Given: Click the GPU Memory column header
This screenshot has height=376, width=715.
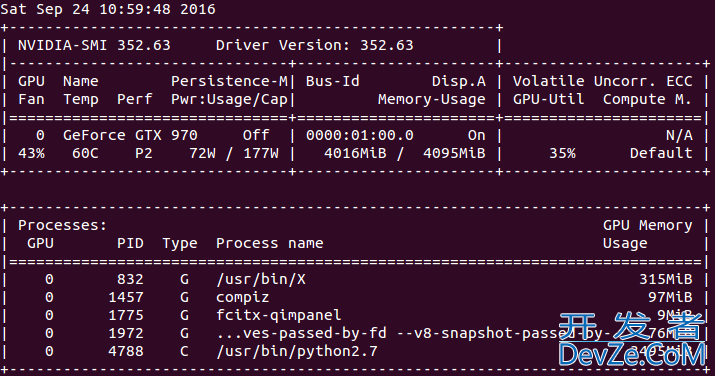Looking at the screenshot, I should [x=648, y=226].
